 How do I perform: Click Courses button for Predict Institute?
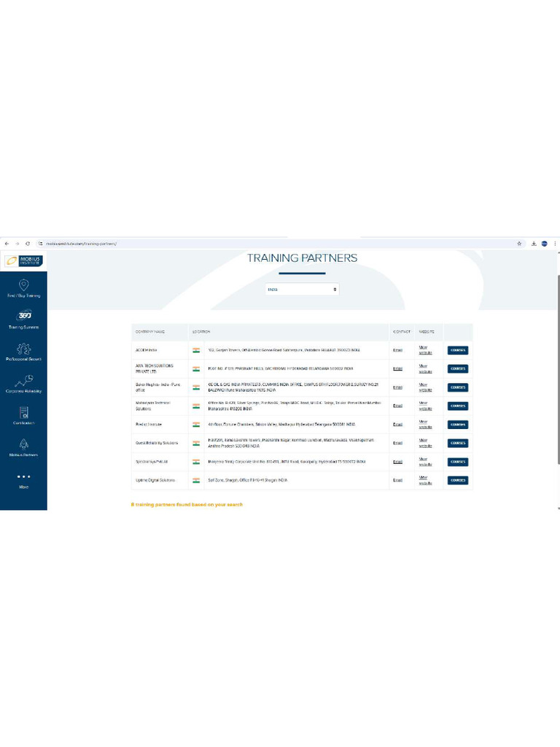(458, 425)
